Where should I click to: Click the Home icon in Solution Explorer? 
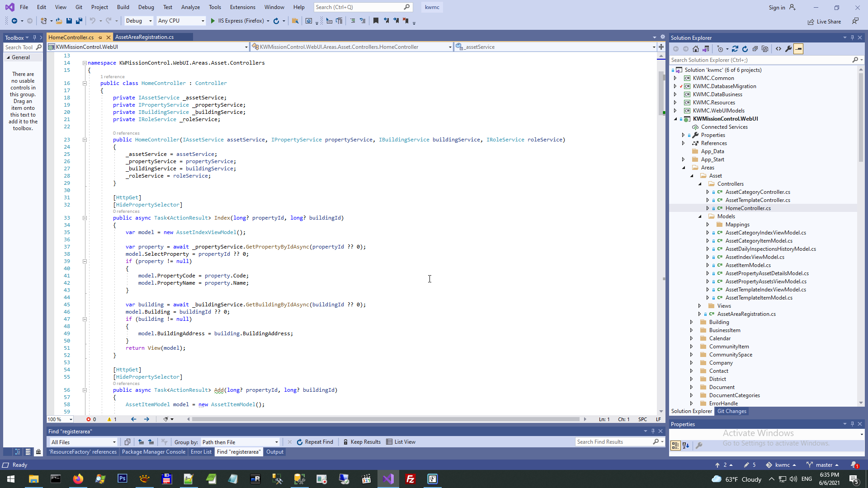(x=696, y=49)
